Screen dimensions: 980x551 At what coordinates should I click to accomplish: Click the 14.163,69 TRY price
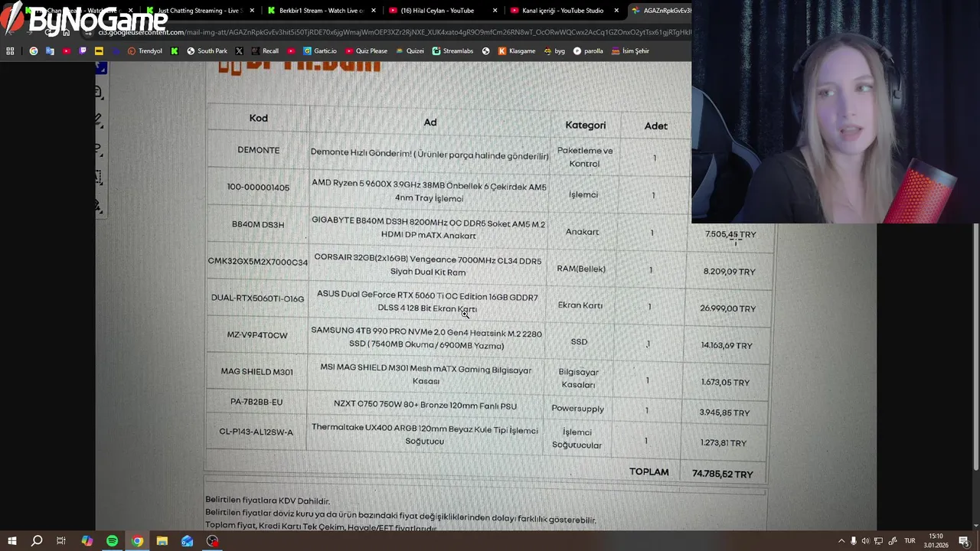[x=727, y=345]
